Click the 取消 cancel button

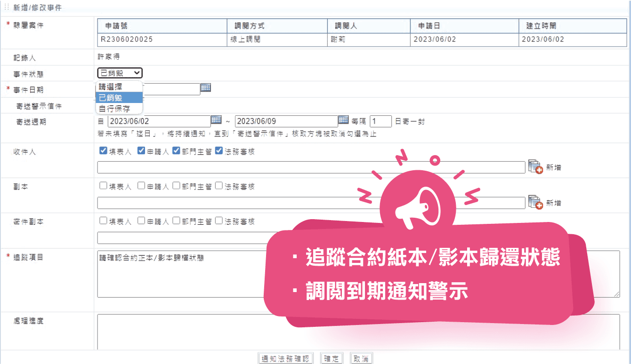point(361,358)
